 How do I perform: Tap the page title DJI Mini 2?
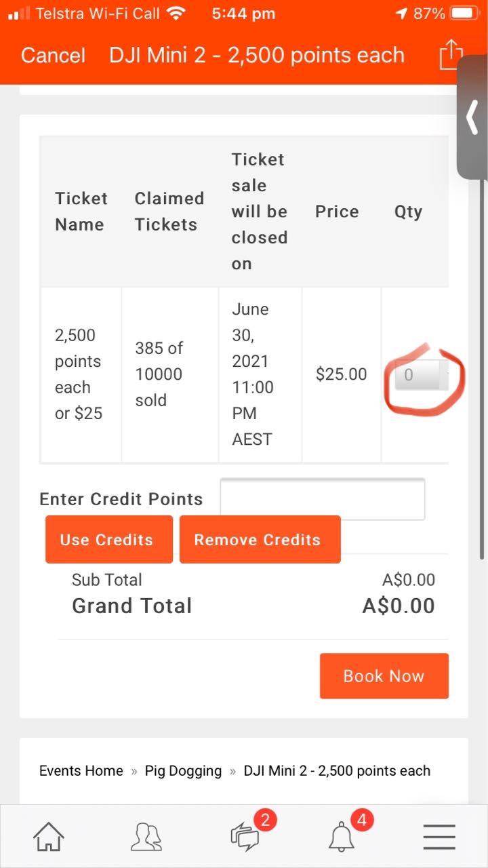coord(257,55)
